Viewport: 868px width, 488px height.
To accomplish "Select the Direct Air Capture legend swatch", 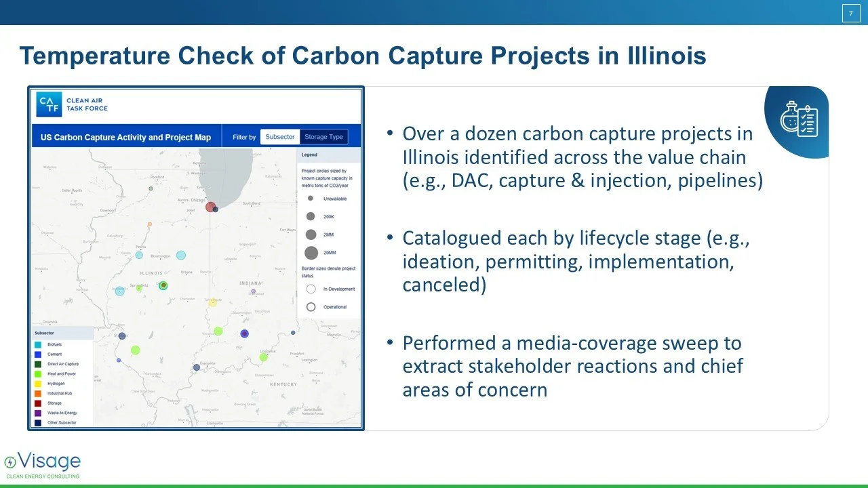I will click(x=39, y=364).
